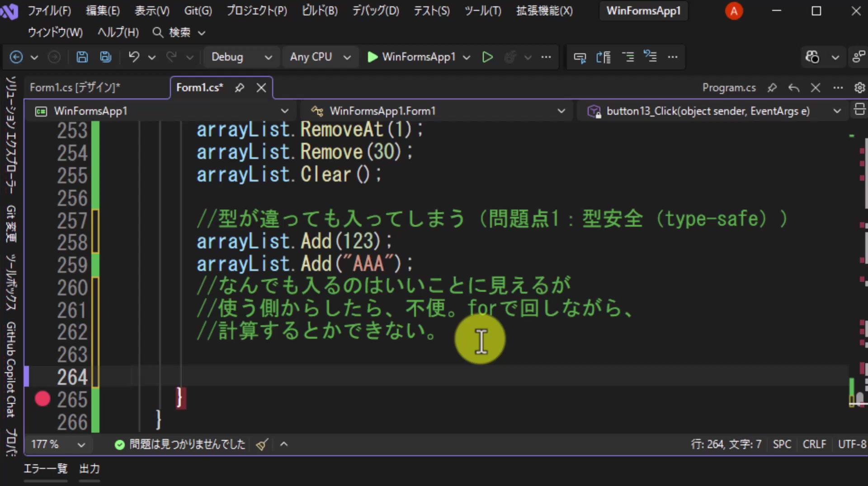Click the Undo icon

134,57
